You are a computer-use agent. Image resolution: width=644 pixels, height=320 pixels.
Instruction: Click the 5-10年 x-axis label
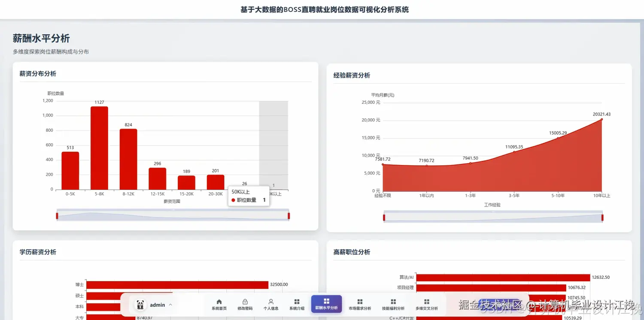558,196
